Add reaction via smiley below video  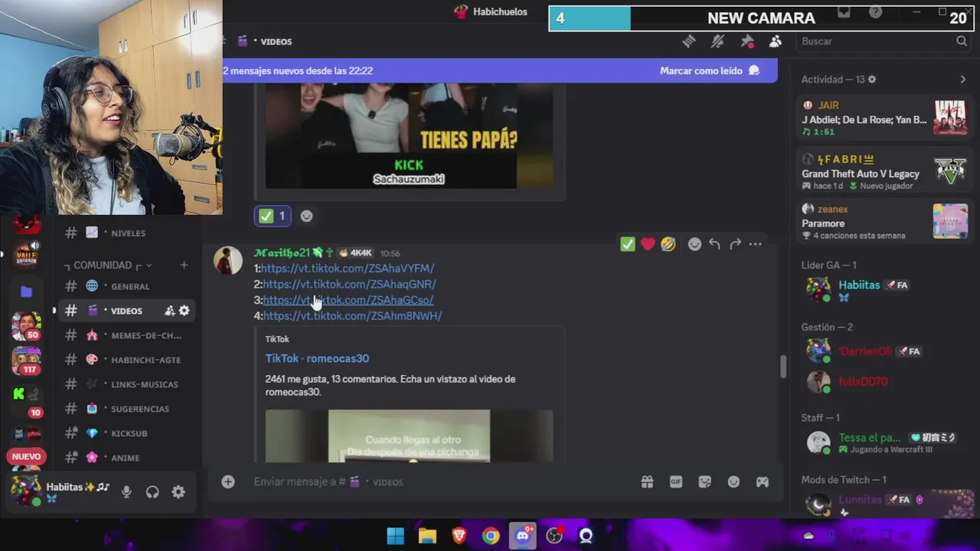(x=306, y=217)
